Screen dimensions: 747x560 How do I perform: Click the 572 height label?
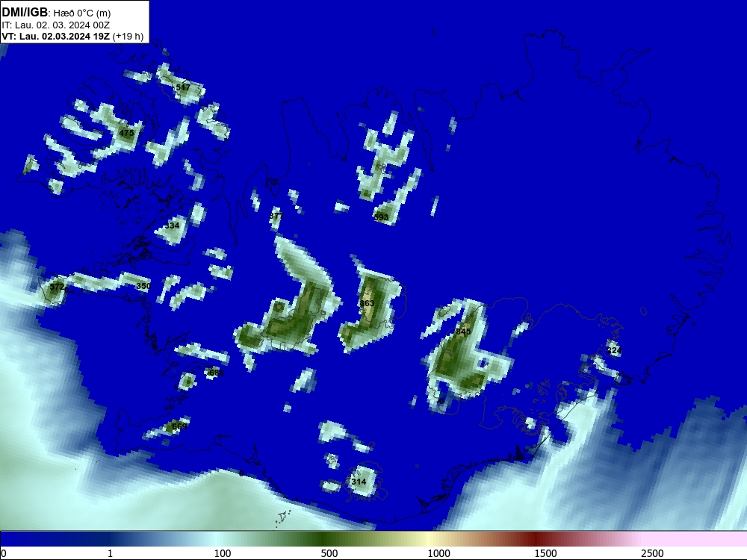coord(58,287)
